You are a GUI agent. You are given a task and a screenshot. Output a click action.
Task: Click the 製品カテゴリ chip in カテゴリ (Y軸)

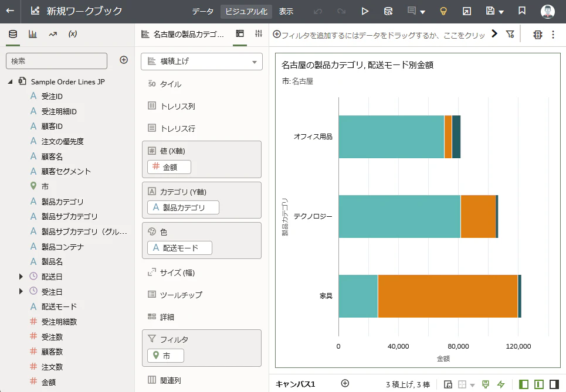tap(183, 207)
